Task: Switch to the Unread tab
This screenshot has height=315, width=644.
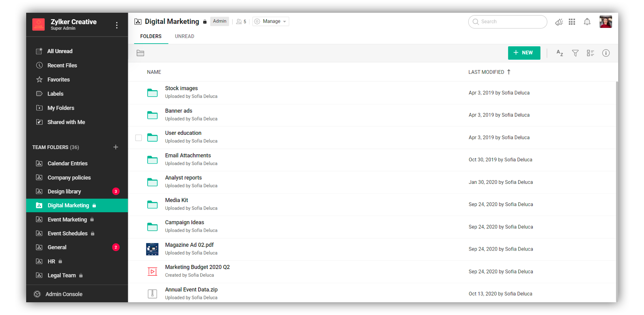Action: point(184,36)
